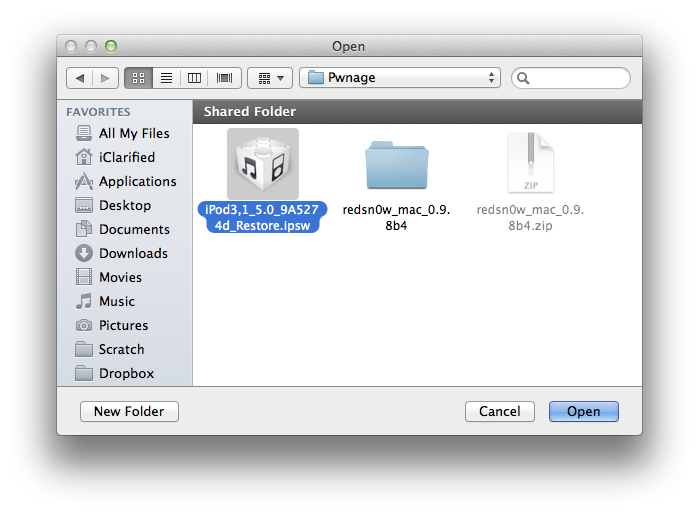Screen dimensions: 699x514
Task: Click the blue Open button
Action: (x=584, y=411)
